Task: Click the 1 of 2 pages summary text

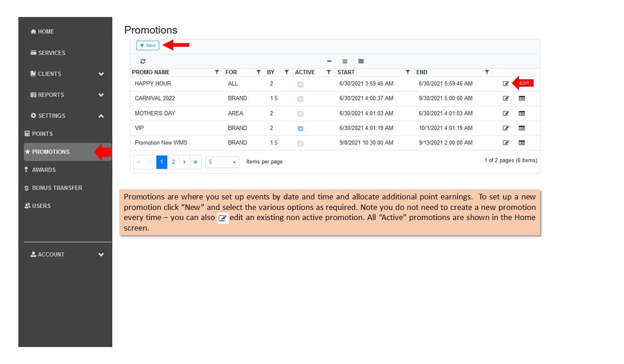Action: point(511,160)
